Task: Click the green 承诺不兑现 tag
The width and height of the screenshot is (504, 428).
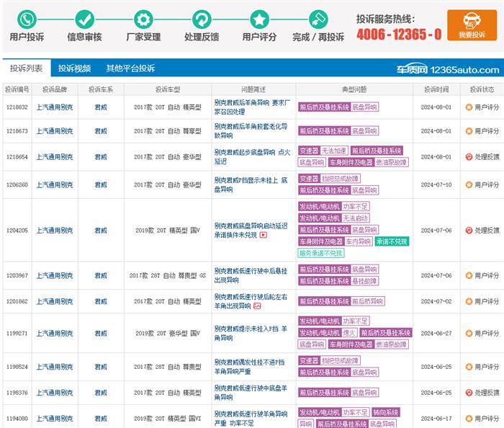Action: 392,241
